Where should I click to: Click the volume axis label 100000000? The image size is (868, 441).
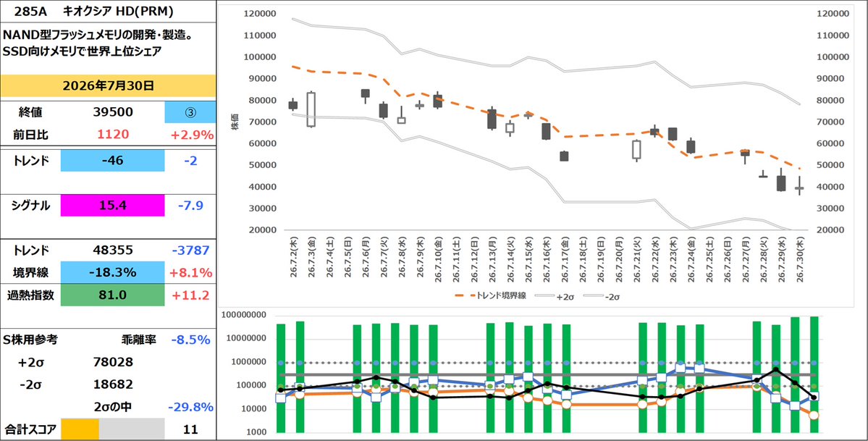pyautogui.click(x=244, y=315)
